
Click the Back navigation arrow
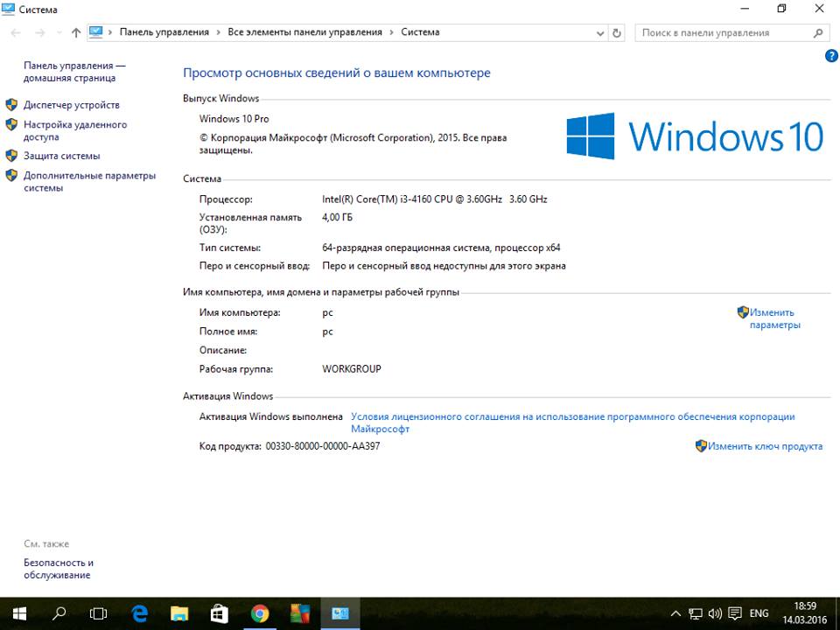click(16, 32)
